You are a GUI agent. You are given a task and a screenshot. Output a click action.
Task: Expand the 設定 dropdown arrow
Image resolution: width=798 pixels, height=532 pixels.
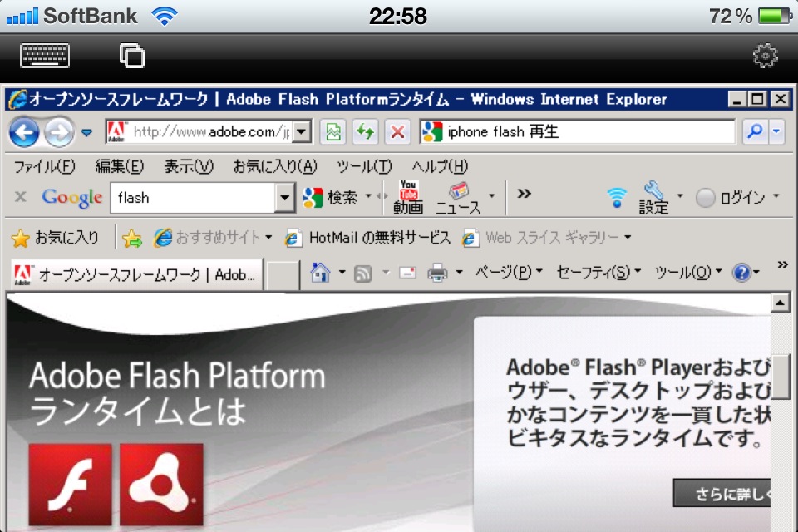coord(680,196)
